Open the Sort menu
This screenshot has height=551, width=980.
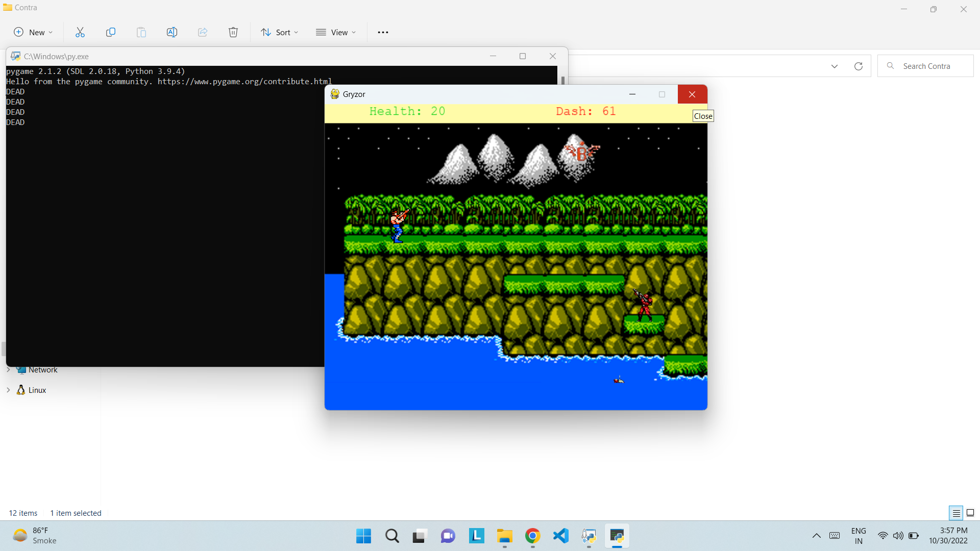(279, 32)
